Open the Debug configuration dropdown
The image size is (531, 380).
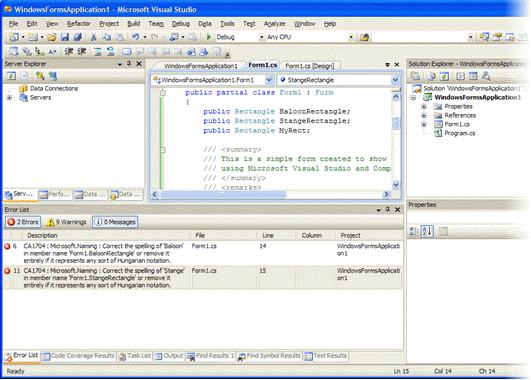pos(240,37)
